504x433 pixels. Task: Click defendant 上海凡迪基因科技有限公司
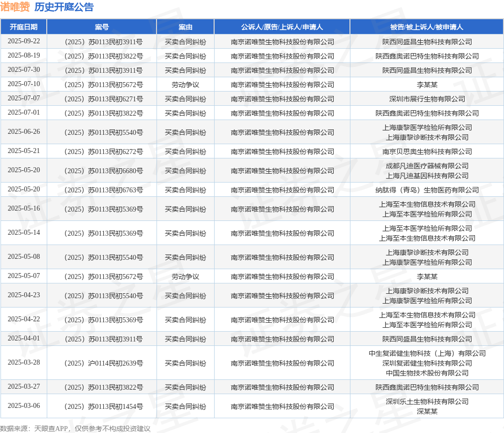(x=427, y=176)
